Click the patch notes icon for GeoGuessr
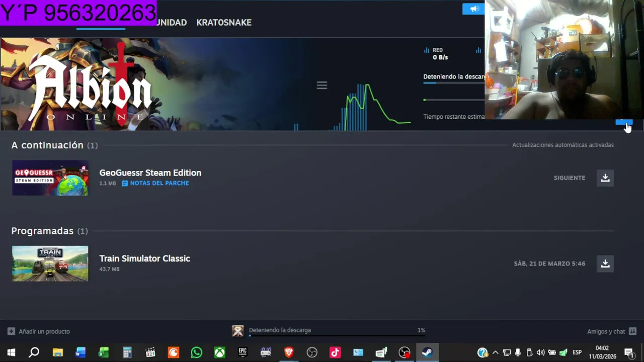Viewport: 644px width, 362px height. 125,184
